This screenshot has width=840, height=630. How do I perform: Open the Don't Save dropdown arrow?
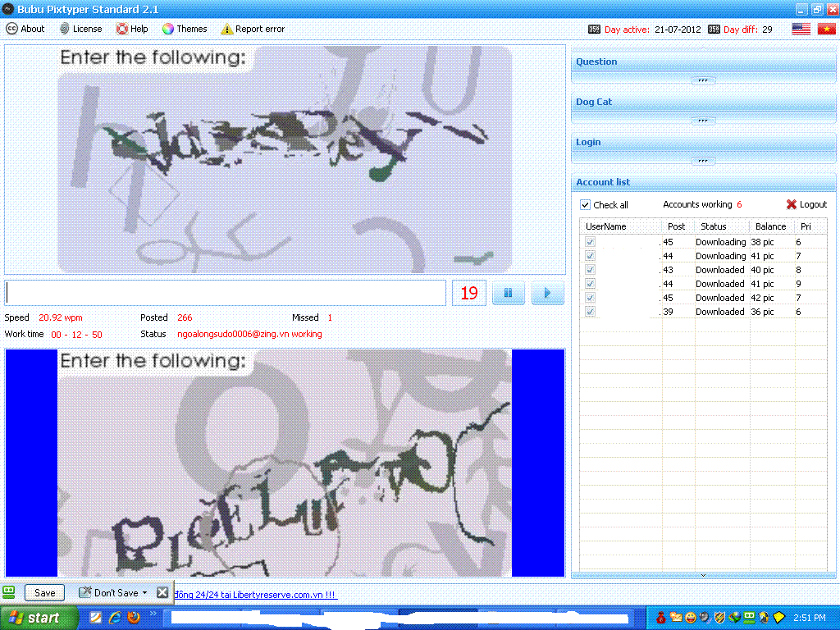tap(144, 592)
